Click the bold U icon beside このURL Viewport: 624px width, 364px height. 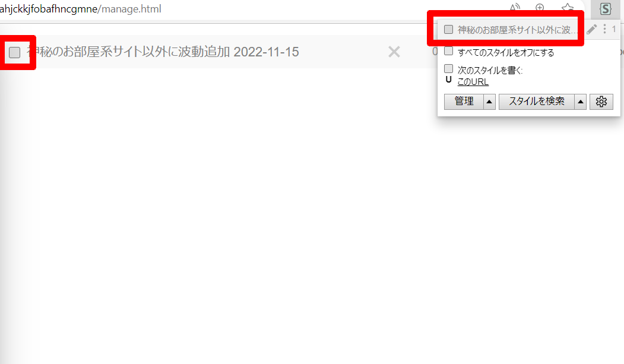pyautogui.click(x=448, y=80)
